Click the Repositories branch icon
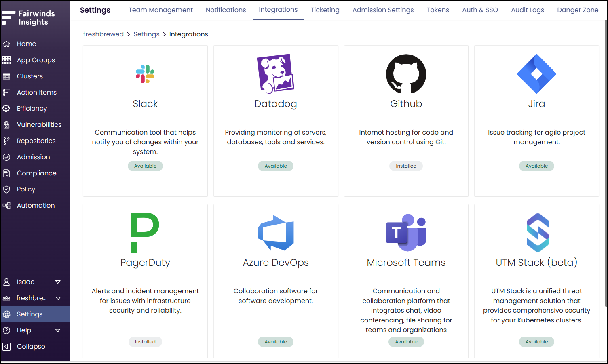 (x=6, y=141)
